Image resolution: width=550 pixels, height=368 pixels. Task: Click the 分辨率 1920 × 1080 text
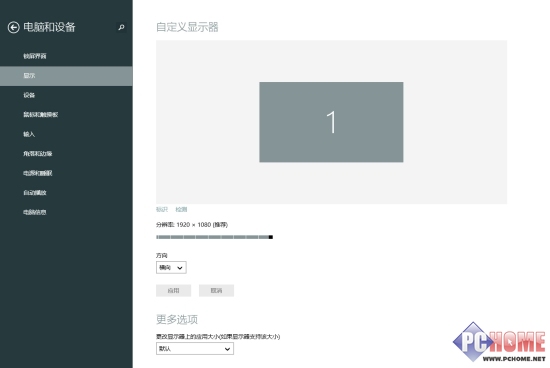(192, 225)
